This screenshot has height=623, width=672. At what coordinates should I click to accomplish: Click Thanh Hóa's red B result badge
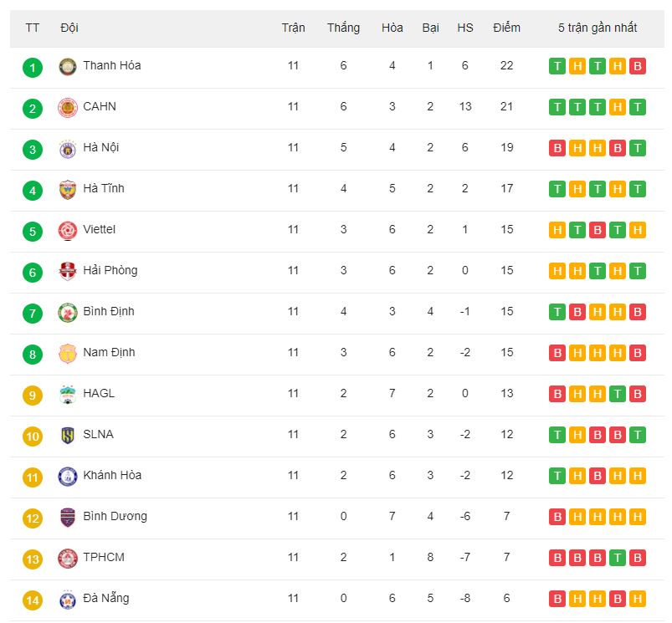[x=638, y=66]
